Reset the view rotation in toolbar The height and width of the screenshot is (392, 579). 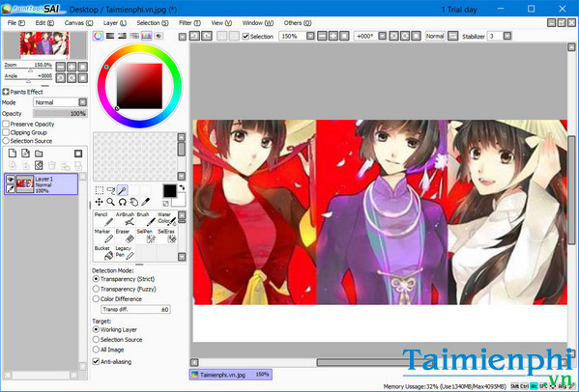[417, 36]
